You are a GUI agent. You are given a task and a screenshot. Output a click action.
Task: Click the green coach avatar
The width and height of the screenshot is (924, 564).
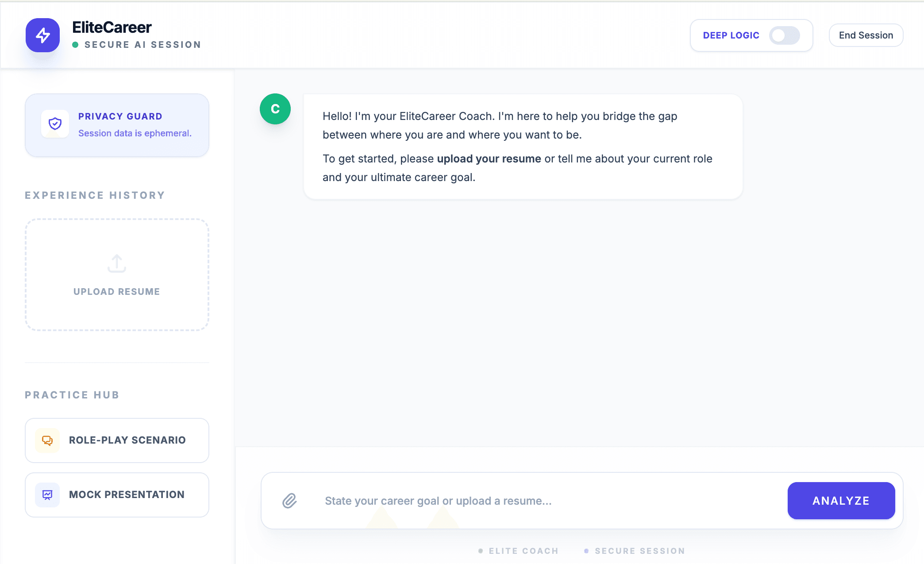(275, 109)
